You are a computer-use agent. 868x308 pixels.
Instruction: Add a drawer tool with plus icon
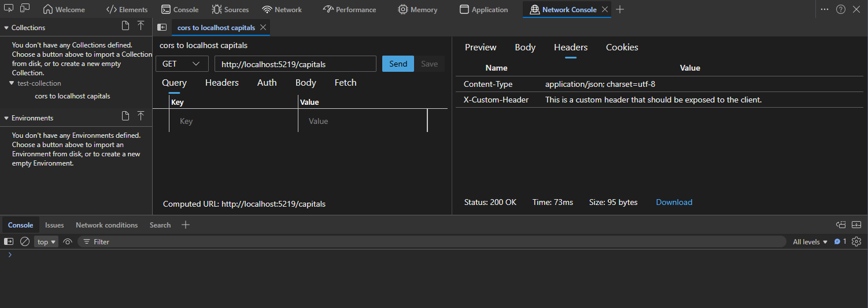186,225
